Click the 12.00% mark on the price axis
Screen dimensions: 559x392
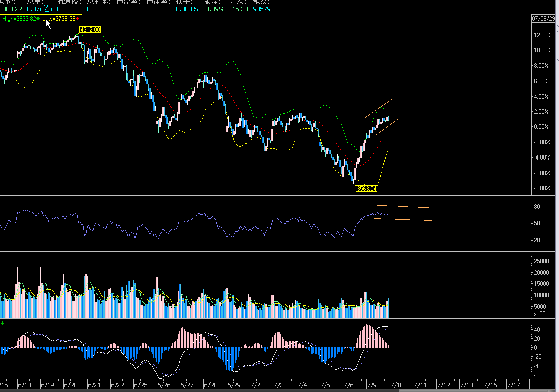tap(542, 35)
